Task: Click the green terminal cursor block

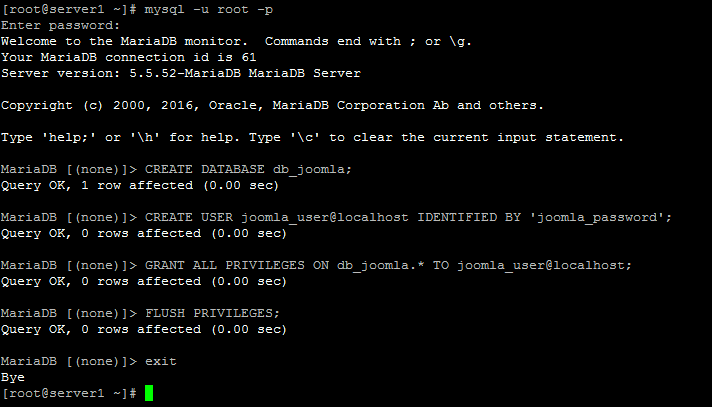Action: pos(149,393)
